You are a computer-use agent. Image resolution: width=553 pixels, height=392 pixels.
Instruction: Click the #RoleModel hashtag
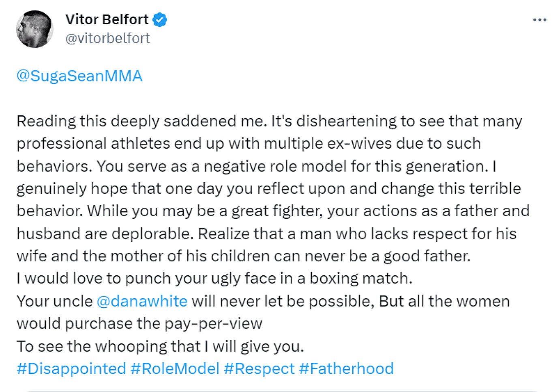point(175,369)
